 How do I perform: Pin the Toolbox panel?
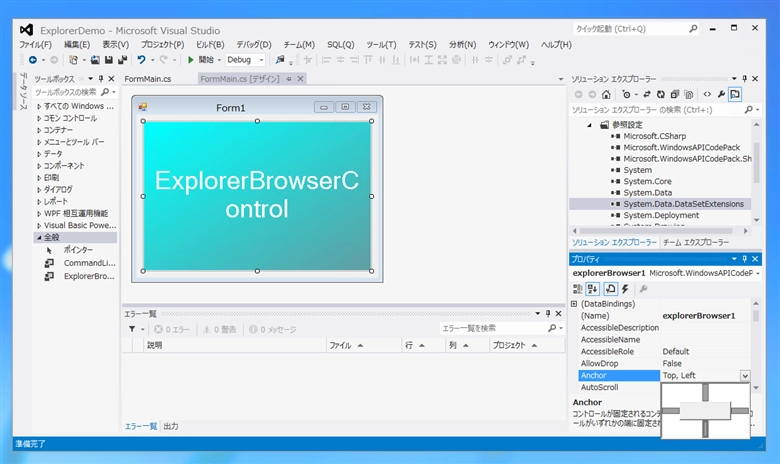(x=101, y=79)
